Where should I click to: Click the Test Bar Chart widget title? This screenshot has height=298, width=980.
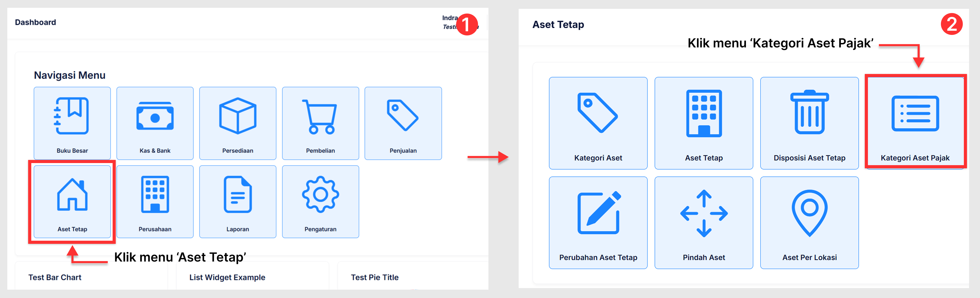[x=55, y=277]
